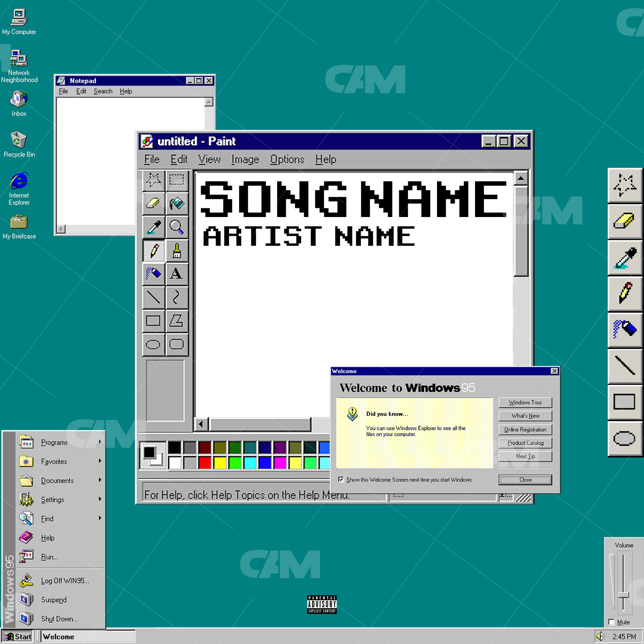
Task: Pick the yellow color in Paint palette
Action: [x=220, y=463]
